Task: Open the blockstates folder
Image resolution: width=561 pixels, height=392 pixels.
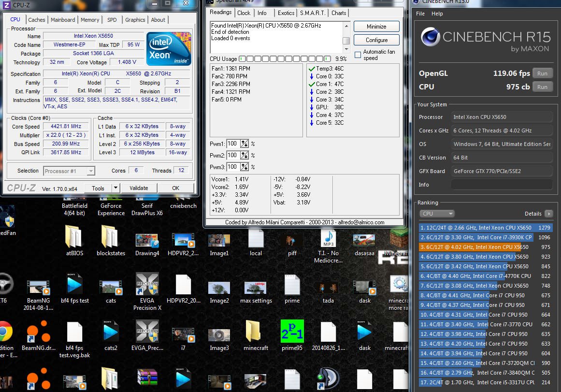Action: click(x=111, y=237)
